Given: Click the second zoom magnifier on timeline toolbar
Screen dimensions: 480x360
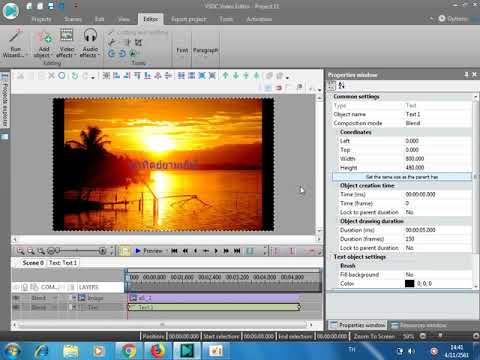Looking at the screenshot, I should 31,251.
